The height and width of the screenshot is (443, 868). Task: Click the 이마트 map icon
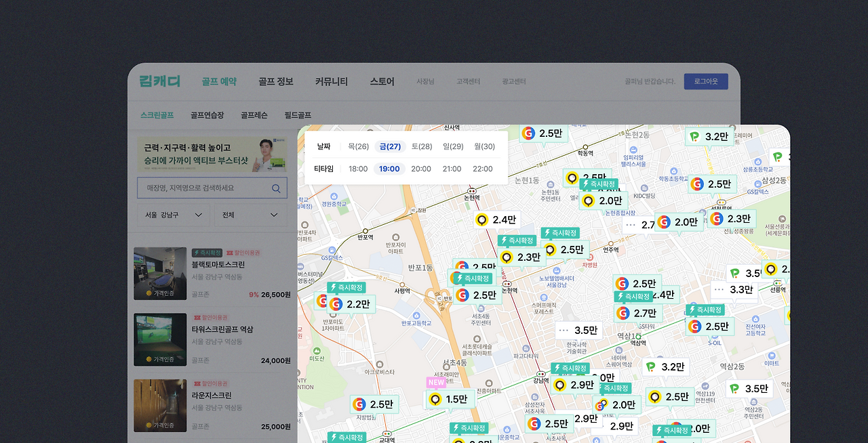(771, 355)
